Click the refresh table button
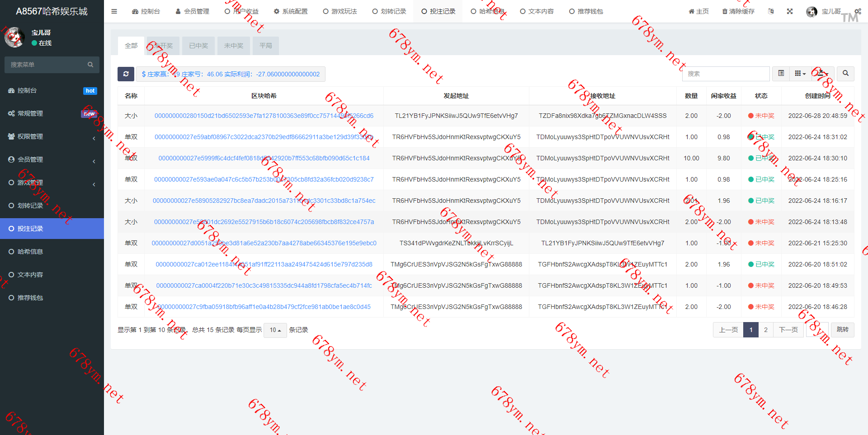This screenshot has height=435, width=868. tap(126, 74)
